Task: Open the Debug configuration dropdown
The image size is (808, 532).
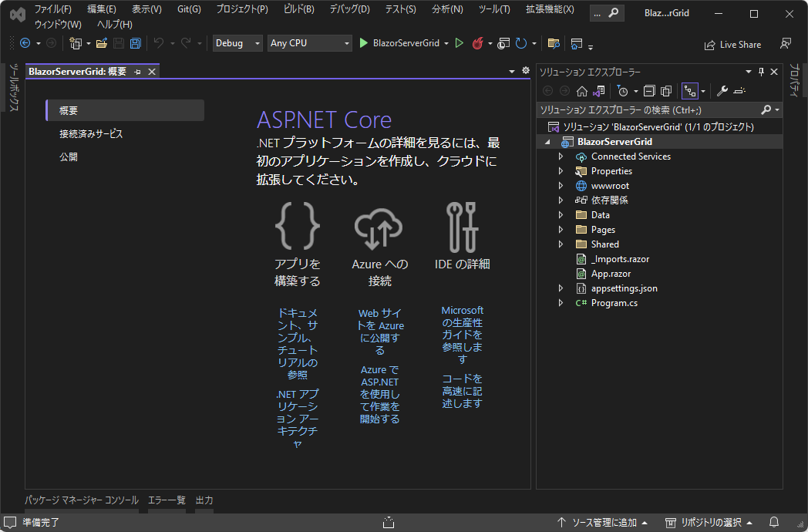Action: tap(237, 43)
